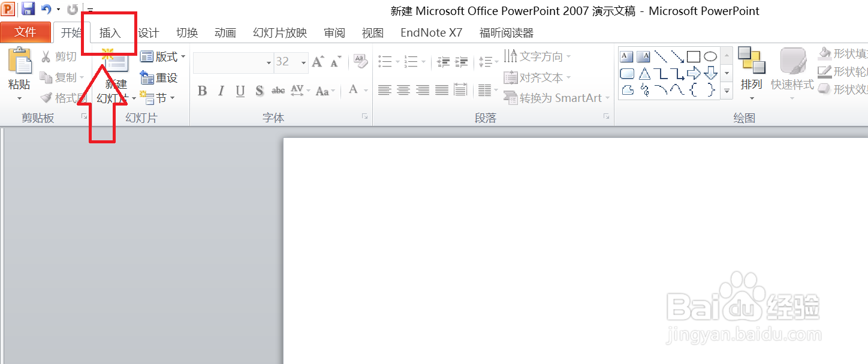Select the Scribble shape tool

coord(644,90)
